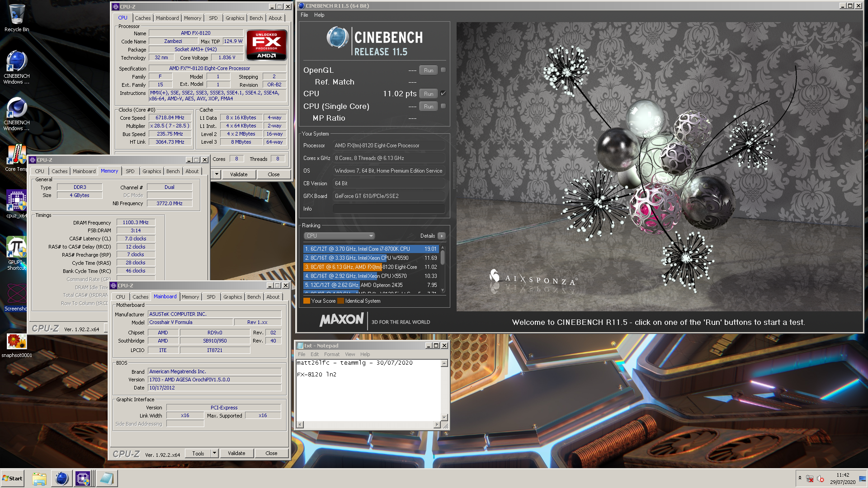Click title bar icon of CPU-Z Memory window

33,160
